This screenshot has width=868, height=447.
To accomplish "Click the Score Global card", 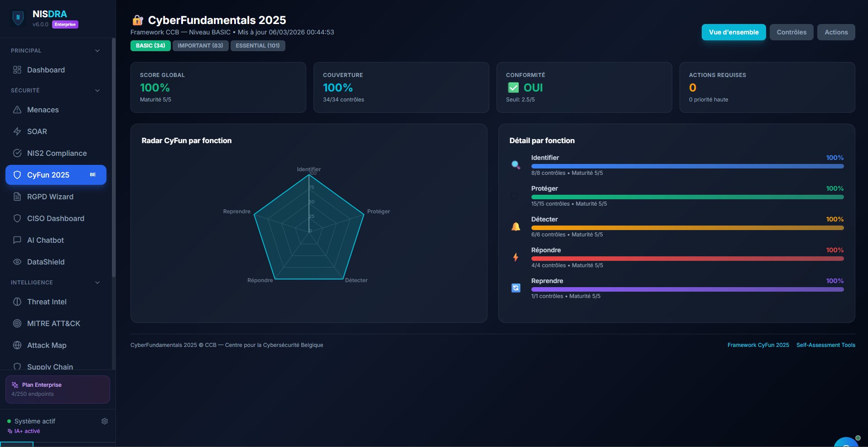I will 218,87.
